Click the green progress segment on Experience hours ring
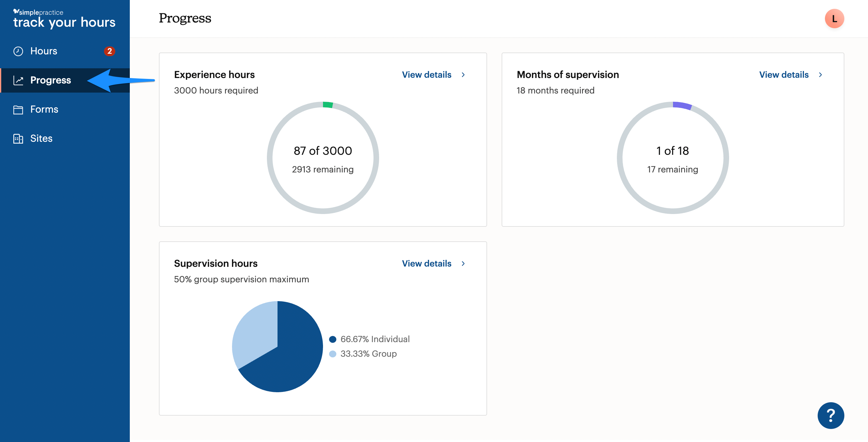This screenshot has width=868, height=442. [328, 104]
